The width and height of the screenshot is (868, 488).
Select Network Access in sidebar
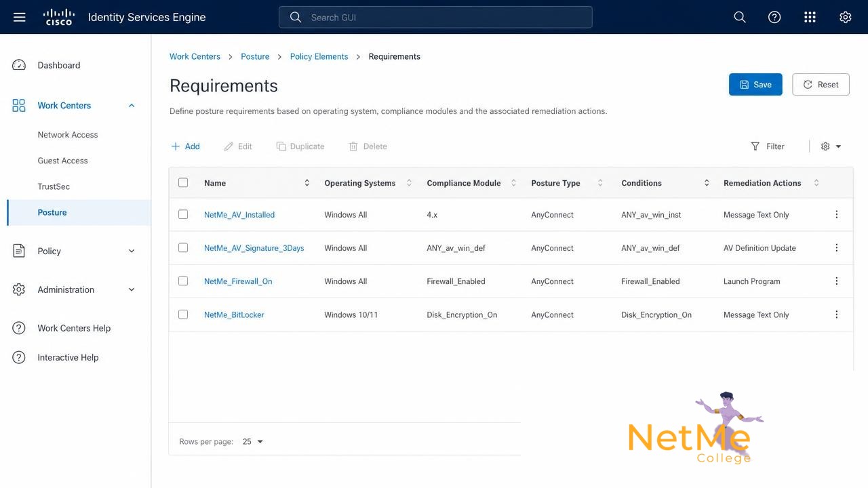point(68,134)
